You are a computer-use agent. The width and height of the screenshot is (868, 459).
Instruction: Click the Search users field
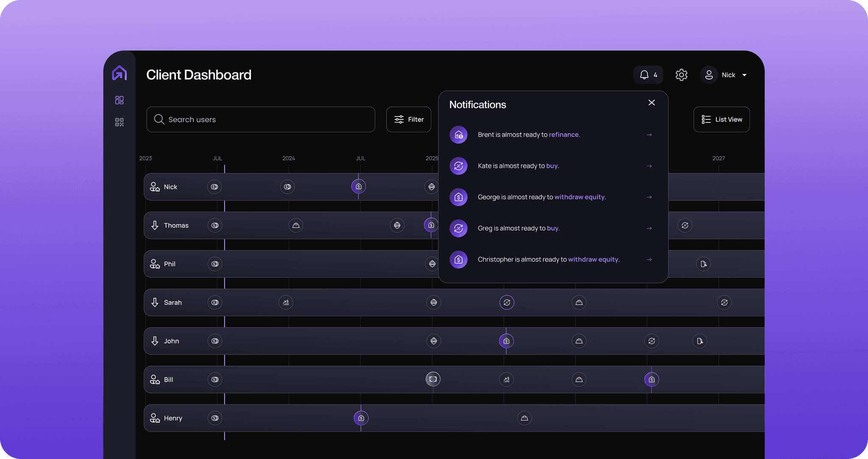pyautogui.click(x=261, y=119)
